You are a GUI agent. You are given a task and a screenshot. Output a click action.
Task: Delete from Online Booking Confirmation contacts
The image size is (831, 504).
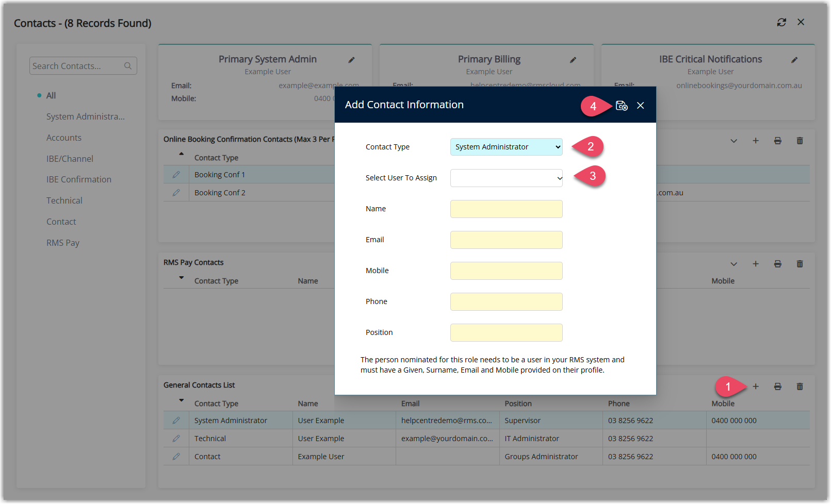800,141
